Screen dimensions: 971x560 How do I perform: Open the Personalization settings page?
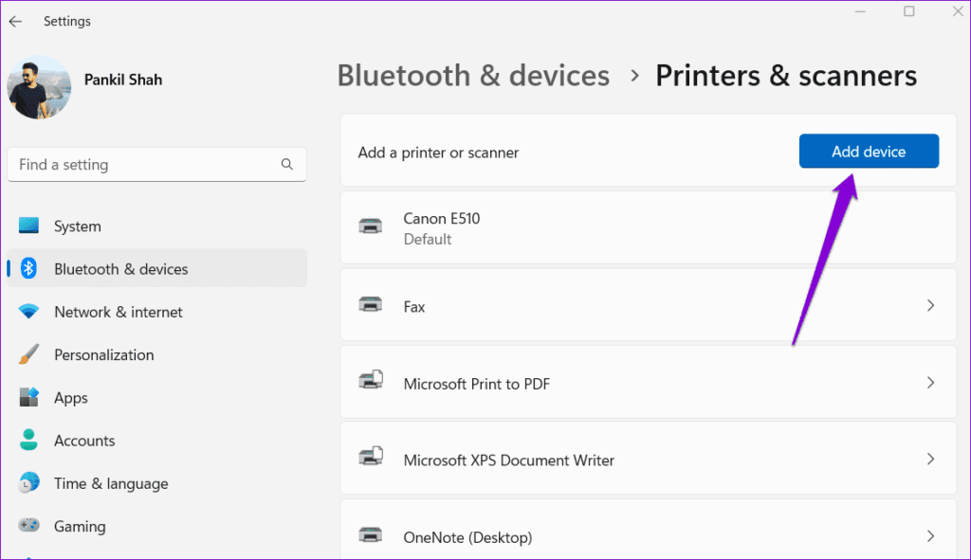[x=103, y=355]
